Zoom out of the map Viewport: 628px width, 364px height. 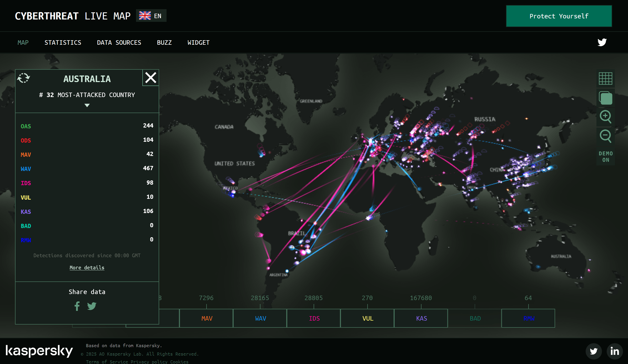pos(605,136)
